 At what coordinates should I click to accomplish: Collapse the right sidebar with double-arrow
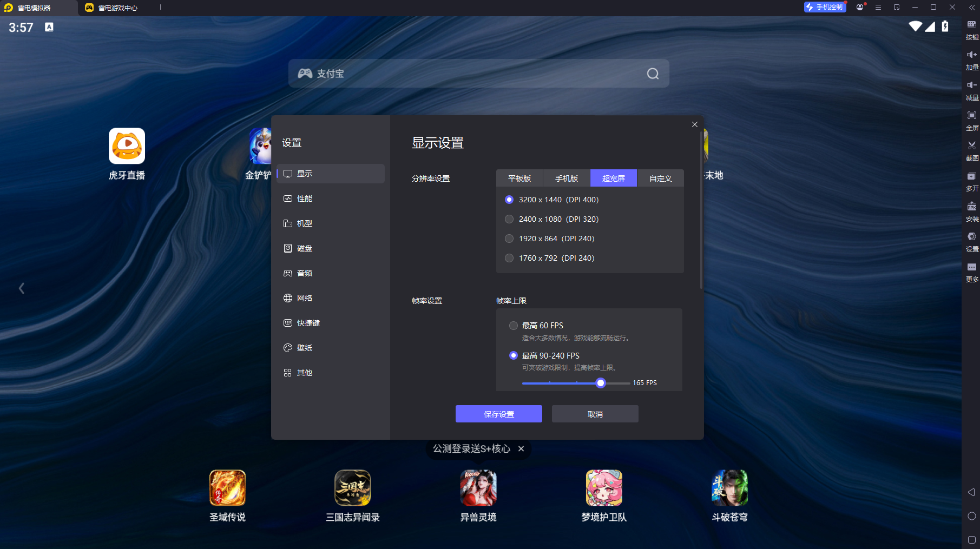tap(972, 7)
